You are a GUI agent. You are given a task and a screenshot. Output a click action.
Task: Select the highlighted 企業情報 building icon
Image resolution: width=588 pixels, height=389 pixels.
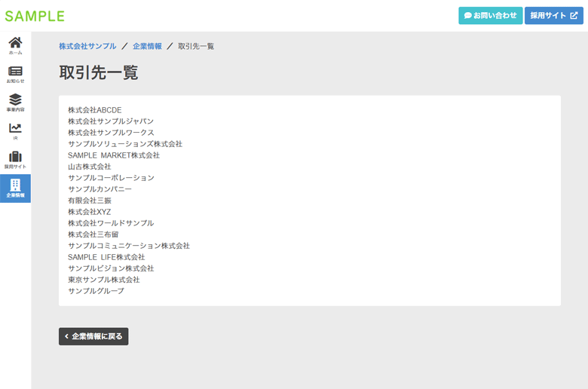[15, 188]
